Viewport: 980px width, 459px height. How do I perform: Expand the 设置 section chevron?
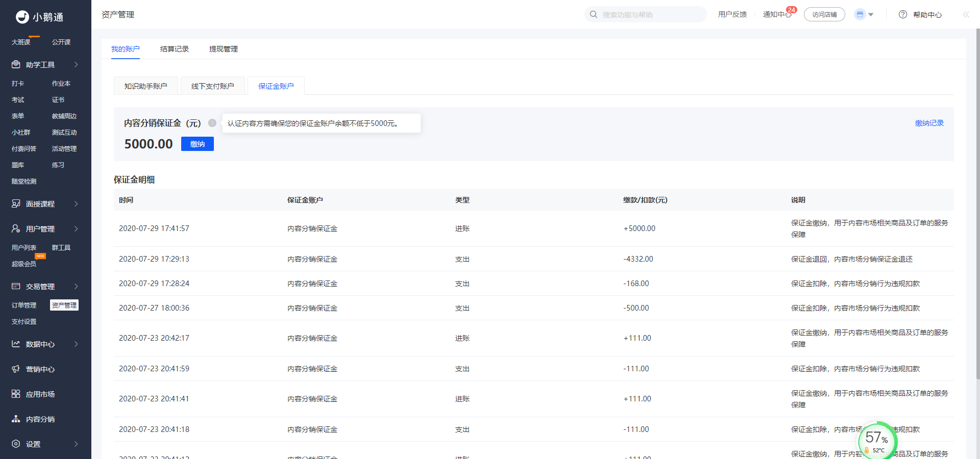(76, 444)
